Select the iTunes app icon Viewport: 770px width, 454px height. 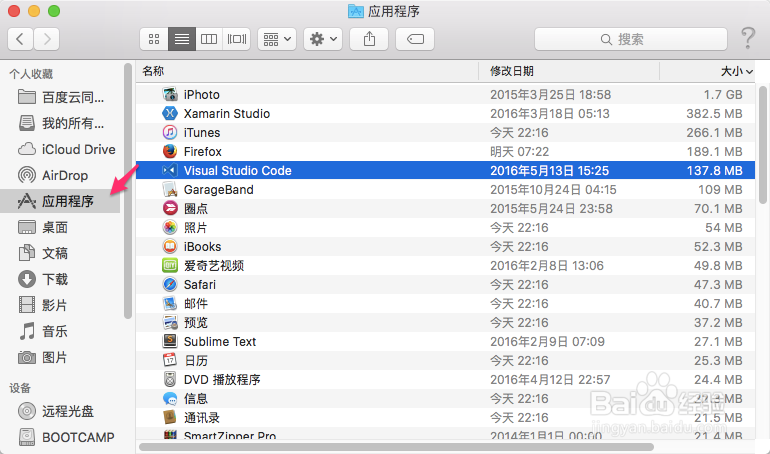(x=170, y=133)
